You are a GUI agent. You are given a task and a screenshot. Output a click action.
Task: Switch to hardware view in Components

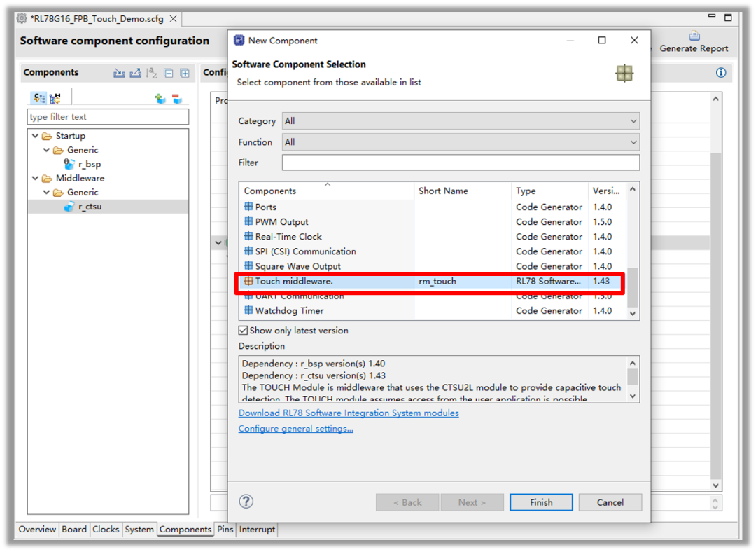pyautogui.click(x=55, y=99)
